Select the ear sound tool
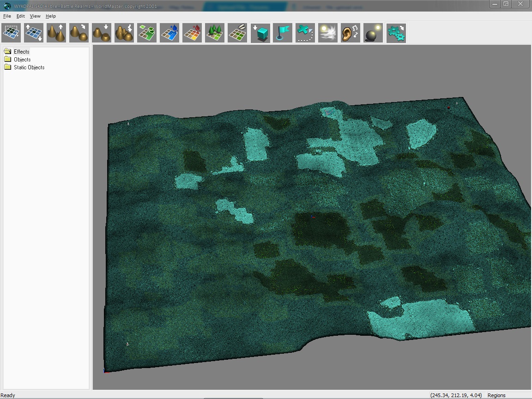The height and width of the screenshot is (399, 532). pos(351,33)
